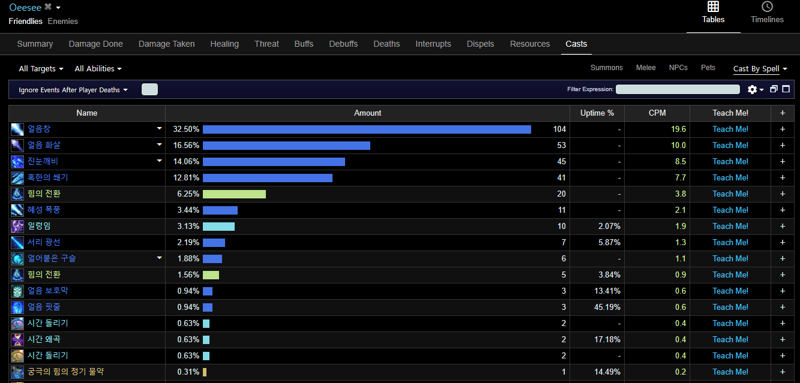800x383 pixels.
Task: Click the 진눈깨비 spell icon
Action: (17, 162)
